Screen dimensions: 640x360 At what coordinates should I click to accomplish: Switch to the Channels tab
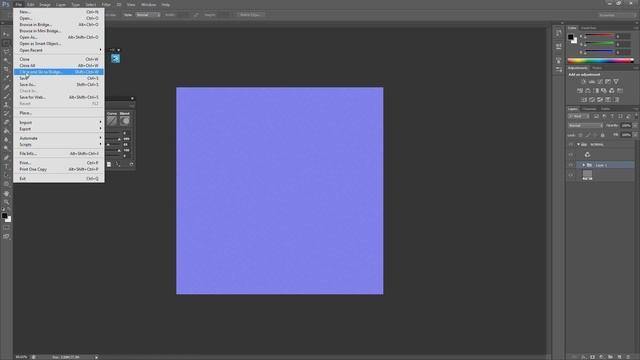(589, 109)
